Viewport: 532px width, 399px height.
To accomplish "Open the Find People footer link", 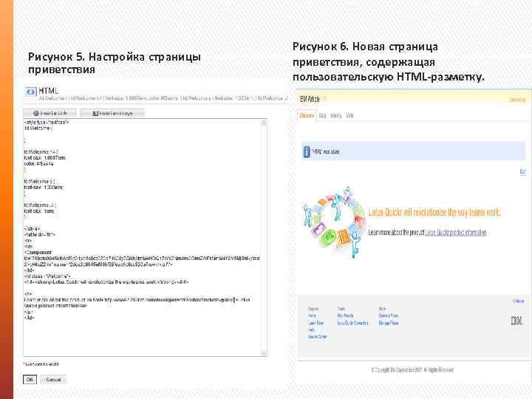I will click(x=345, y=316).
